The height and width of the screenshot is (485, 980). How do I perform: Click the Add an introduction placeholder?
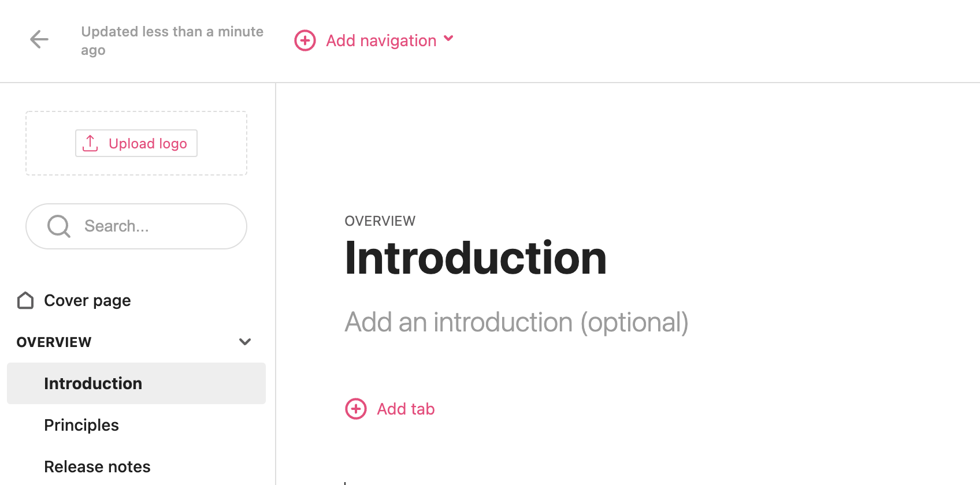pyautogui.click(x=516, y=322)
